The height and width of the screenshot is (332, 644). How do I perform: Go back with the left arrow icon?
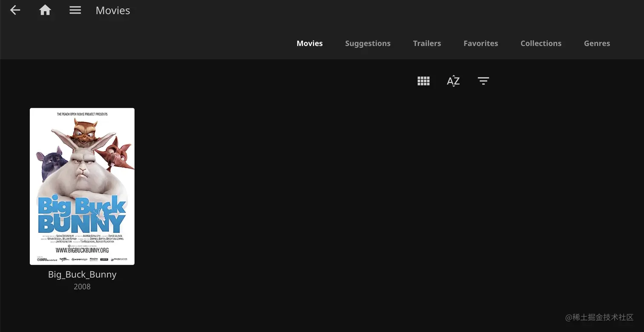[x=15, y=10]
